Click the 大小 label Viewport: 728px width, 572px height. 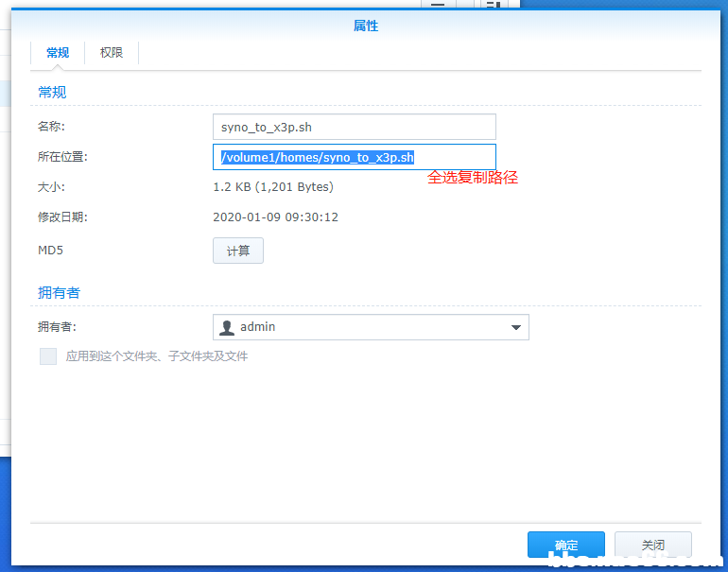[x=51, y=187]
